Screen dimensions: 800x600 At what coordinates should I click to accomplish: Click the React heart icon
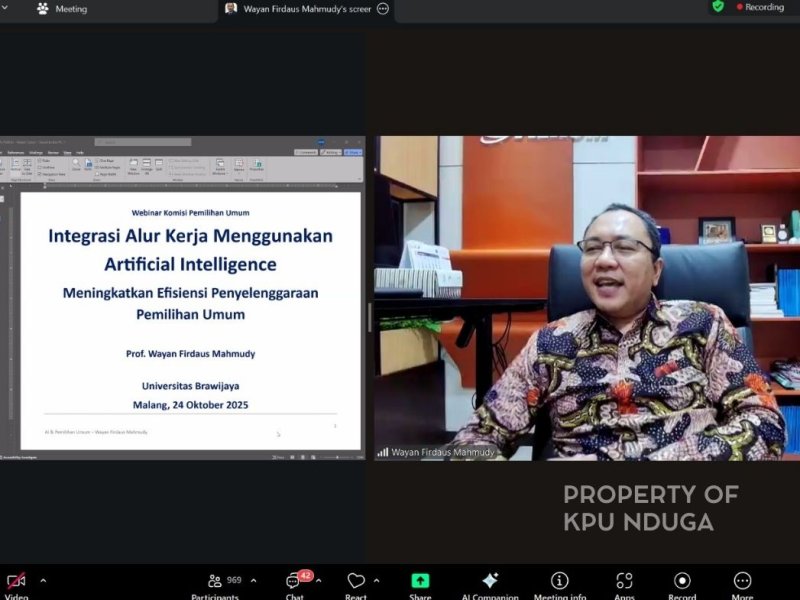click(356, 581)
